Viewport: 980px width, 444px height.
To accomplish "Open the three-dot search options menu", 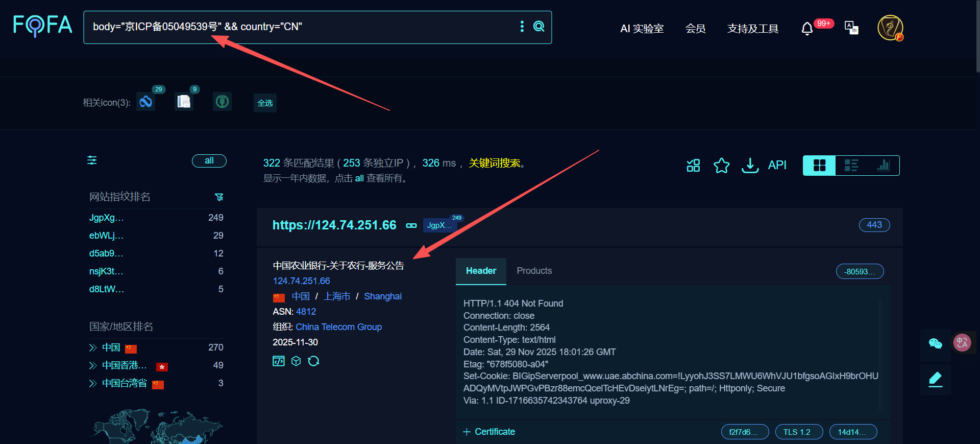I will pos(522,27).
